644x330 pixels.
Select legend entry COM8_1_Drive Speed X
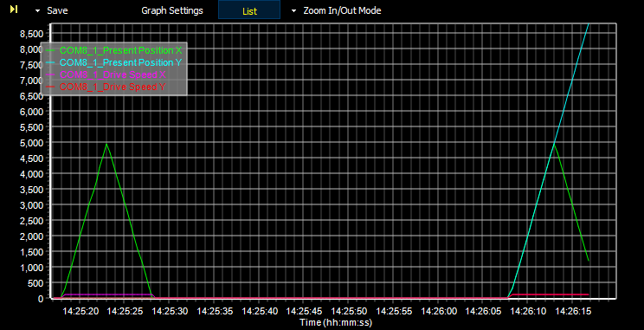click(113, 74)
